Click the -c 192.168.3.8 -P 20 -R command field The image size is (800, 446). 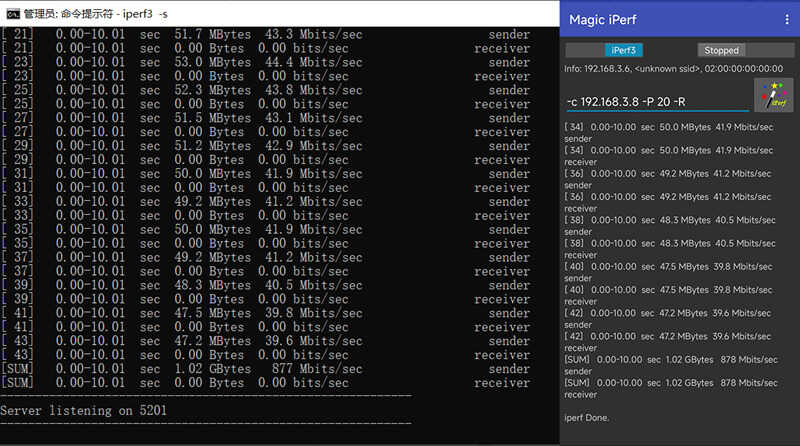[657, 102]
